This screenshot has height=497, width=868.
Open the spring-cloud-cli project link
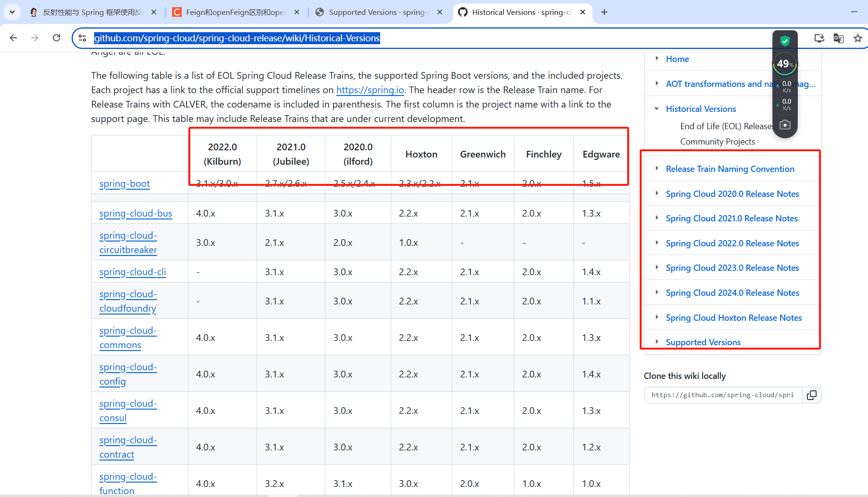133,272
